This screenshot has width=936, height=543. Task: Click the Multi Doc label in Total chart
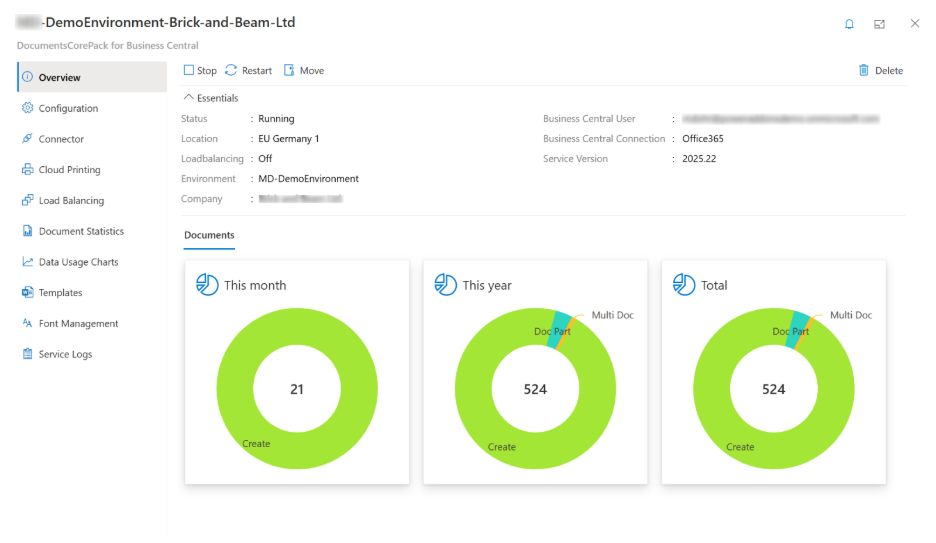[851, 315]
